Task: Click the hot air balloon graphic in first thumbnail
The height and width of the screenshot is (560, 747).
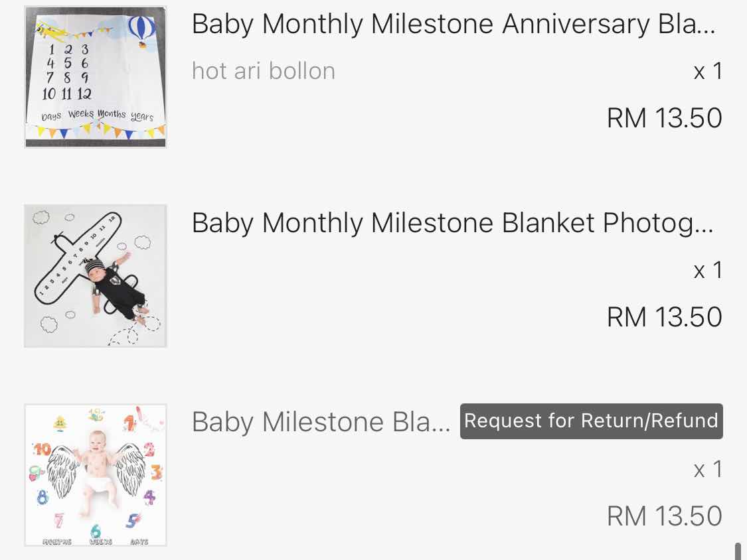Action: [x=141, y=31]
